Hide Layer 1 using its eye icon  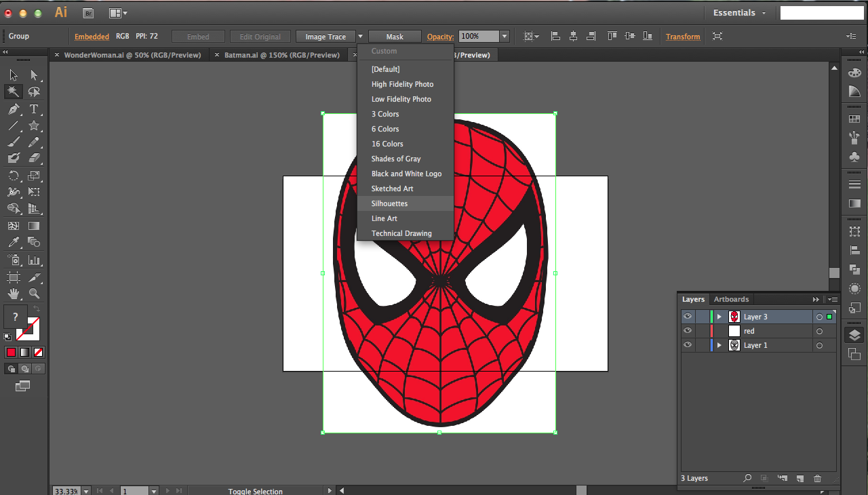pos(688,345)
